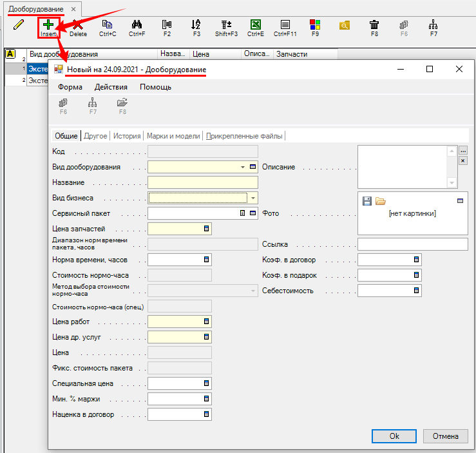Export to Excel with Ctrl+E icon
This screenshot has height=453, width=476.
coord(255,26)
